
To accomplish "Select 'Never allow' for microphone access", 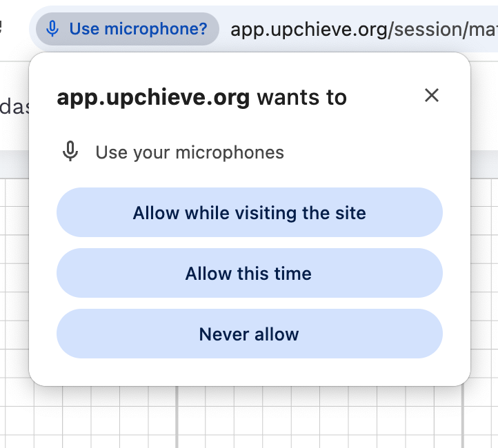I will pos(249,334).
